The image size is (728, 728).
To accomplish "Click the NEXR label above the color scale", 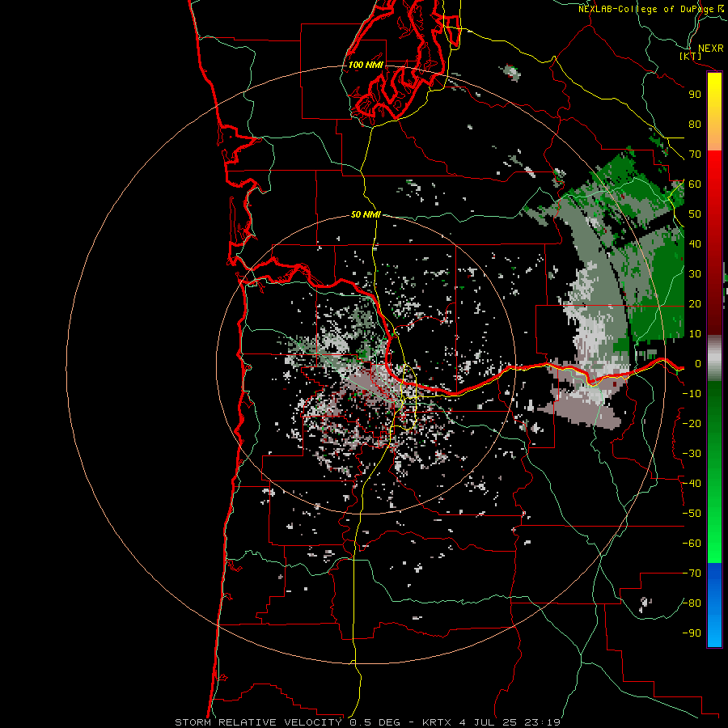I will [710, 49].
